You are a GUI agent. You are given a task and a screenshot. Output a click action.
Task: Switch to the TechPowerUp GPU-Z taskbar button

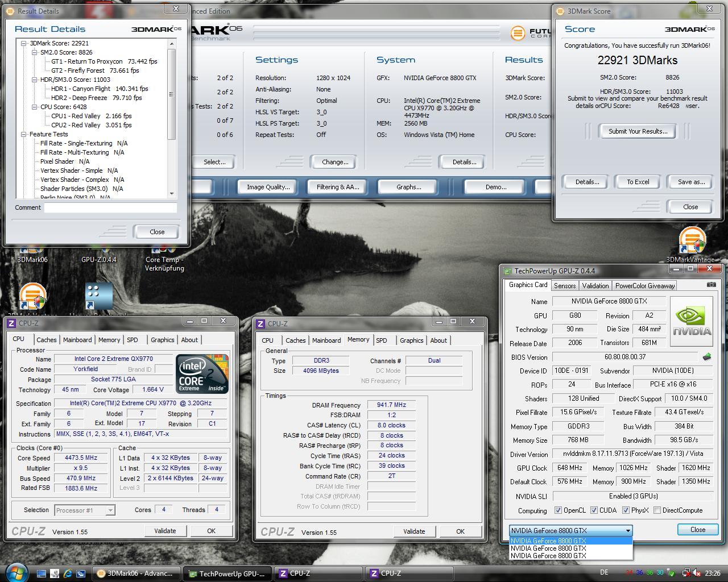[x=227, y=573]
